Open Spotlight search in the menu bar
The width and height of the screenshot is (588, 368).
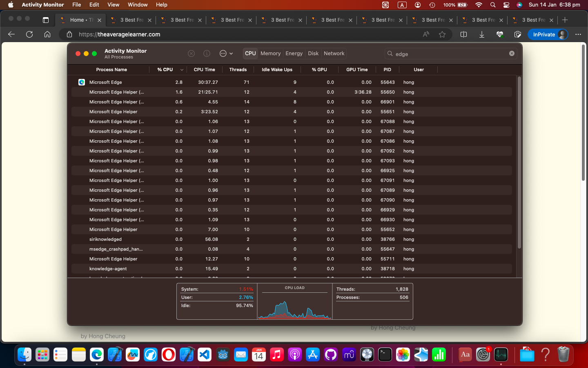493,5
